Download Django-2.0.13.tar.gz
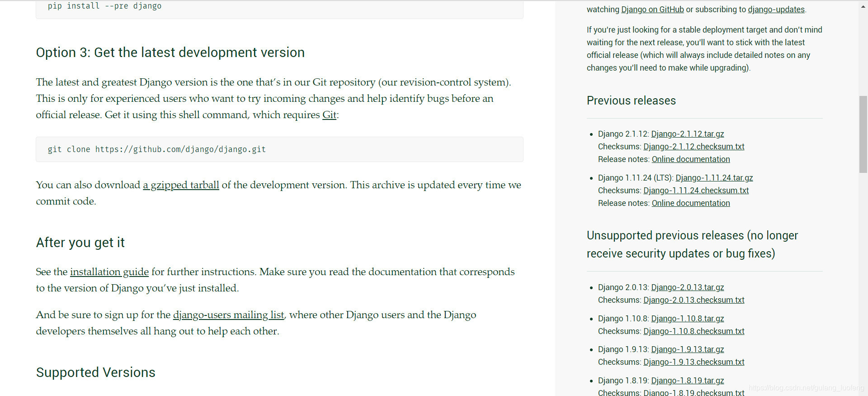The image size is (868, 396). [688, 287]
